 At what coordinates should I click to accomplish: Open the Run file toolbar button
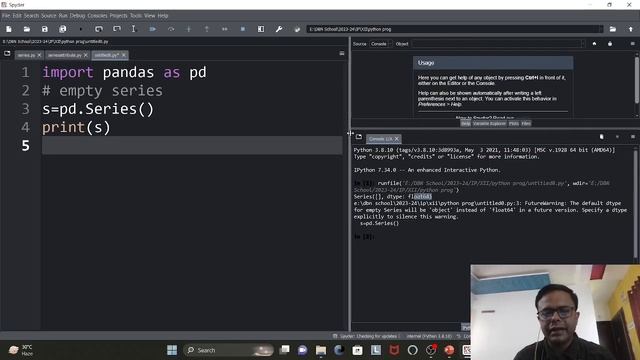81,29
